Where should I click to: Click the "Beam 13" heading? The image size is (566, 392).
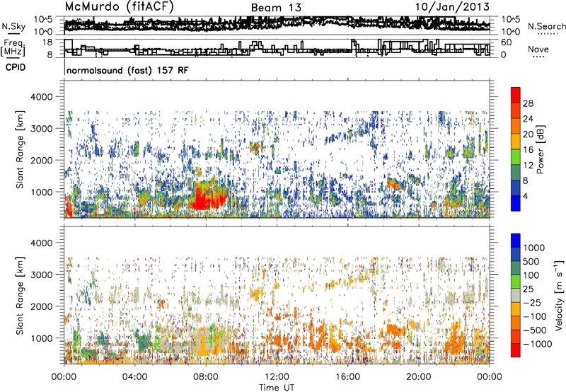click(276, 8)
